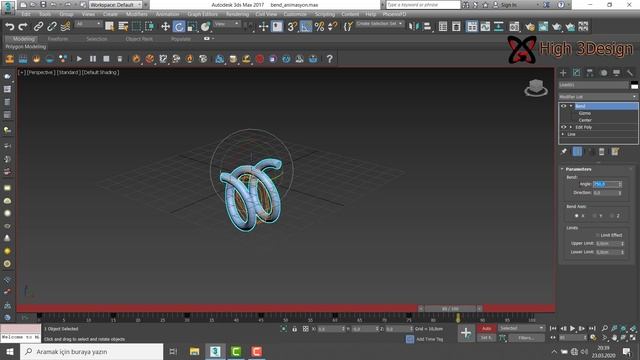This screenshot has width=640, height=360.
Task: Click the Key Filters button
Action: (x=526, y=338)
